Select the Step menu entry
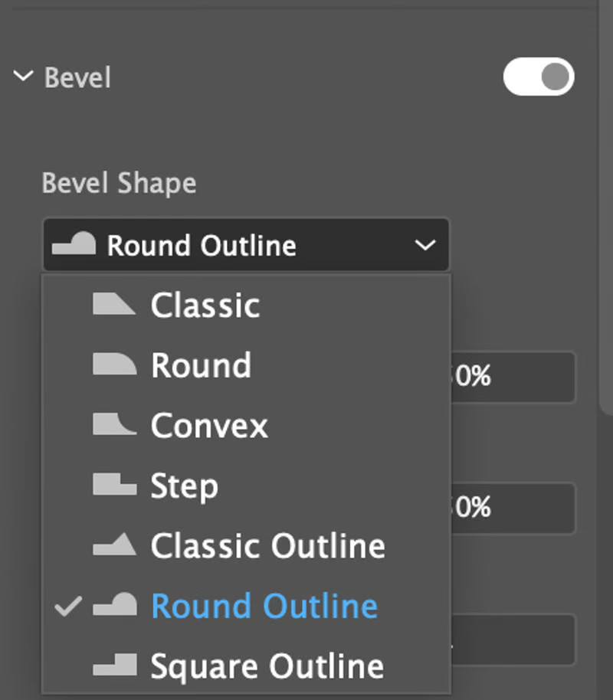This screenshot has width=613, height=700. 184,486
